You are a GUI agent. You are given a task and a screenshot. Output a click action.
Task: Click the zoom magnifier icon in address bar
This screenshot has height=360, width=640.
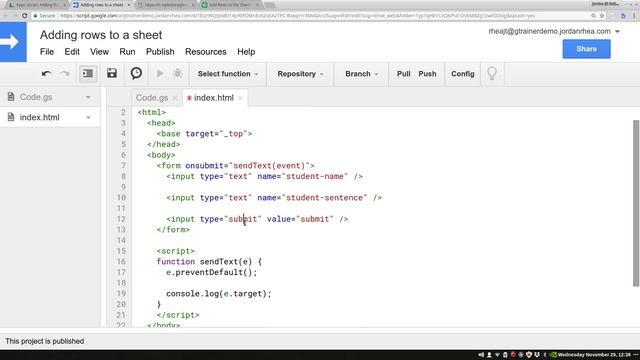point(593,16)
